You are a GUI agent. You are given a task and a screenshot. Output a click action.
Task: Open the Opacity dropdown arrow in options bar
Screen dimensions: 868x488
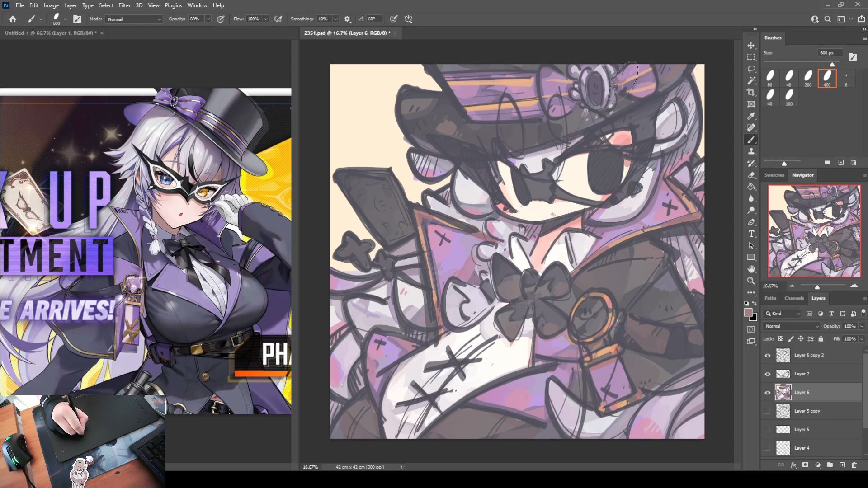(208, 19)
